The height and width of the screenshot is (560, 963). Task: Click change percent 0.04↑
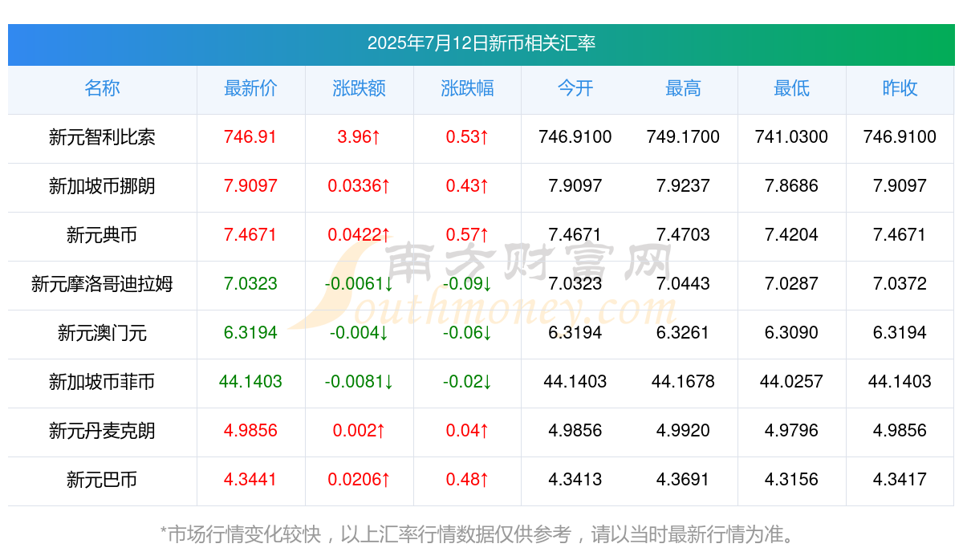coord(467,431)
